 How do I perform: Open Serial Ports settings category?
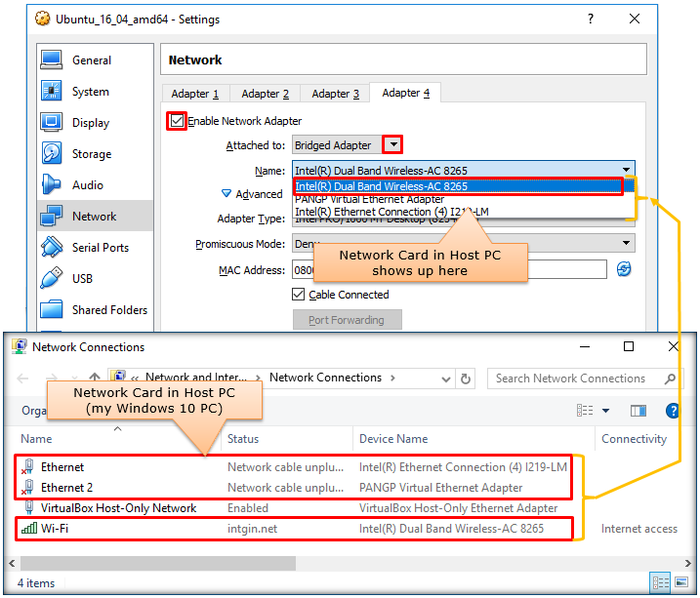[95, 248]
